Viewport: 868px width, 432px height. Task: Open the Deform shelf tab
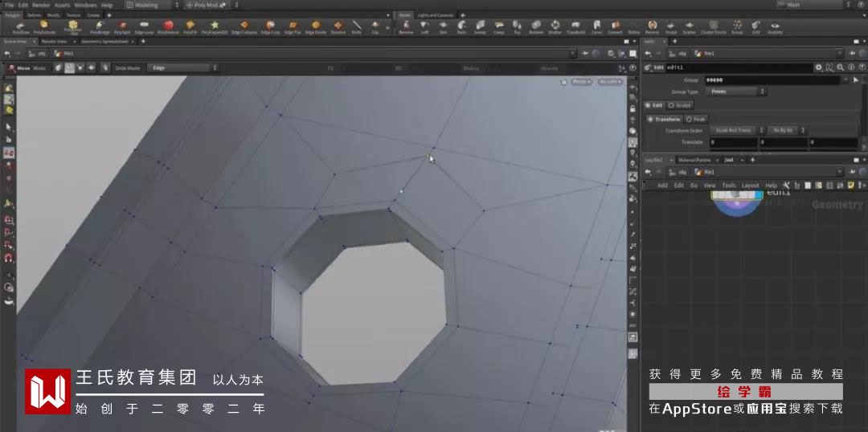point(34,15)
